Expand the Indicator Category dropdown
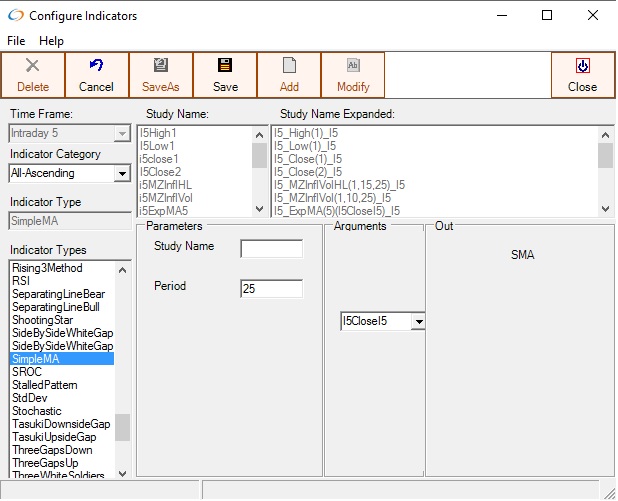618x501 pixels. 122,174
